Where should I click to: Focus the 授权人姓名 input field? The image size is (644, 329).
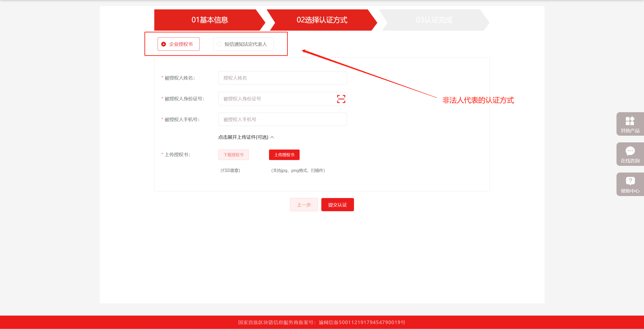[282, 78]
